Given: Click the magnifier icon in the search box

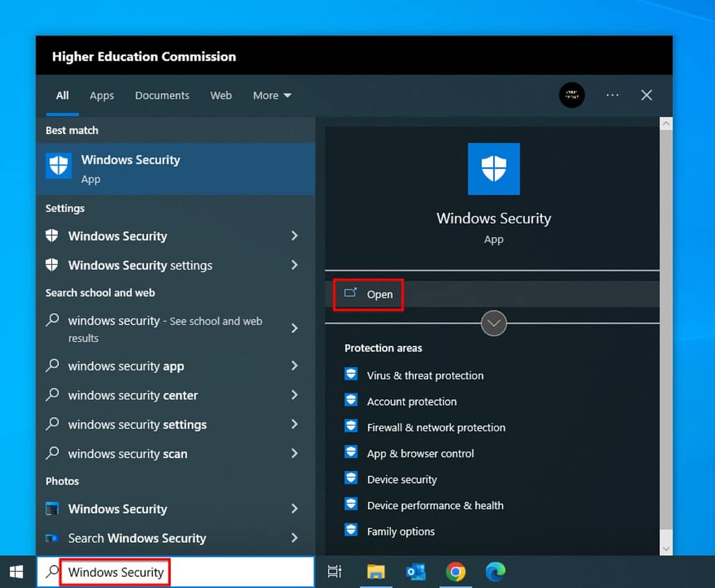Looking at the screenshot, I should [52, 571].
